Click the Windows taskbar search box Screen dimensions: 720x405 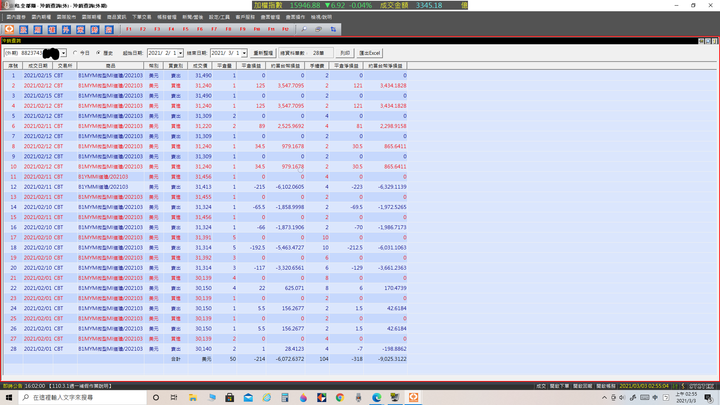click(x=83, y=397)
